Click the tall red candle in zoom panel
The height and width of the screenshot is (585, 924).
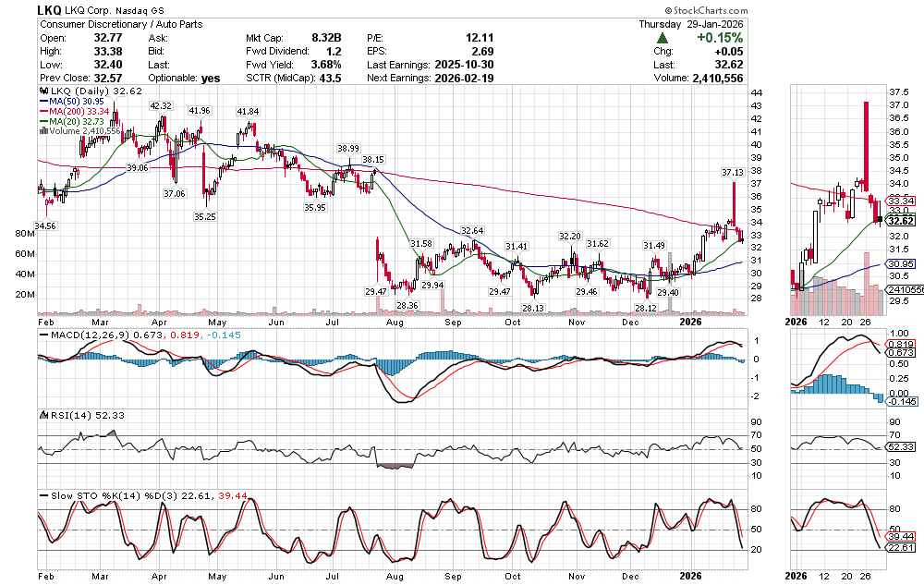click(866, 148)
